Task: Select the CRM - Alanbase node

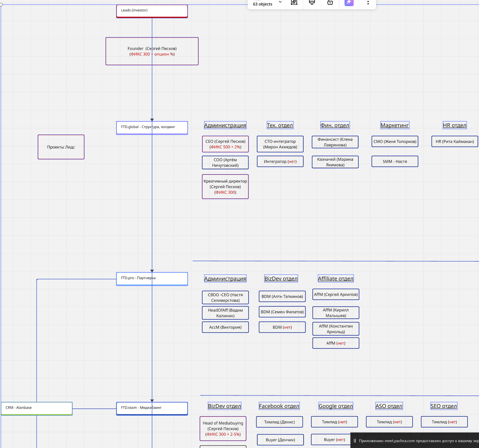Action: (37, 408)
